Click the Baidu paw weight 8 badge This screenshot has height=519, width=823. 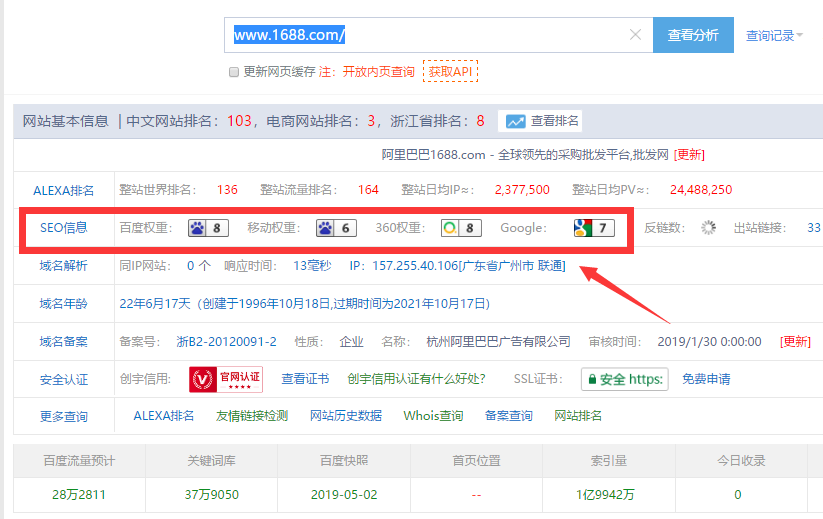coord(208,228)
